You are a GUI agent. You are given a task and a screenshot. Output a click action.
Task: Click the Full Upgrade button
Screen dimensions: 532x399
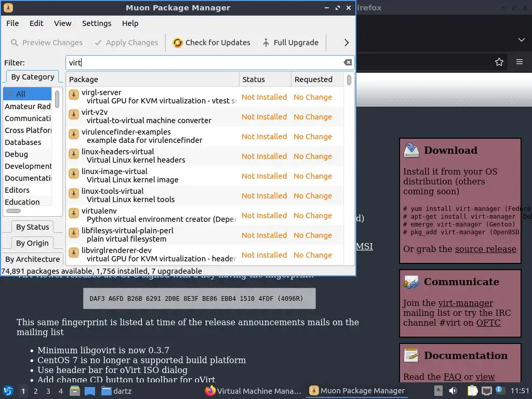point(291,43)
